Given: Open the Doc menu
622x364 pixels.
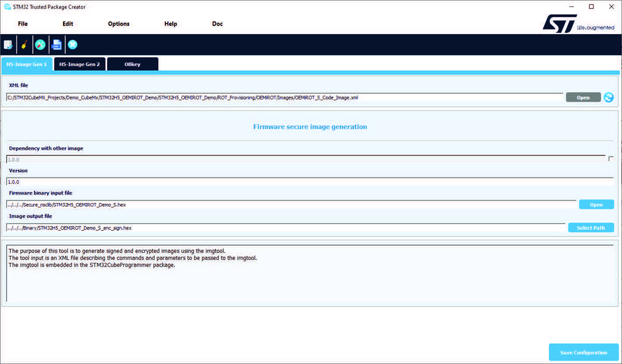Looking at the screenshot, I should (x=217, y=24).
